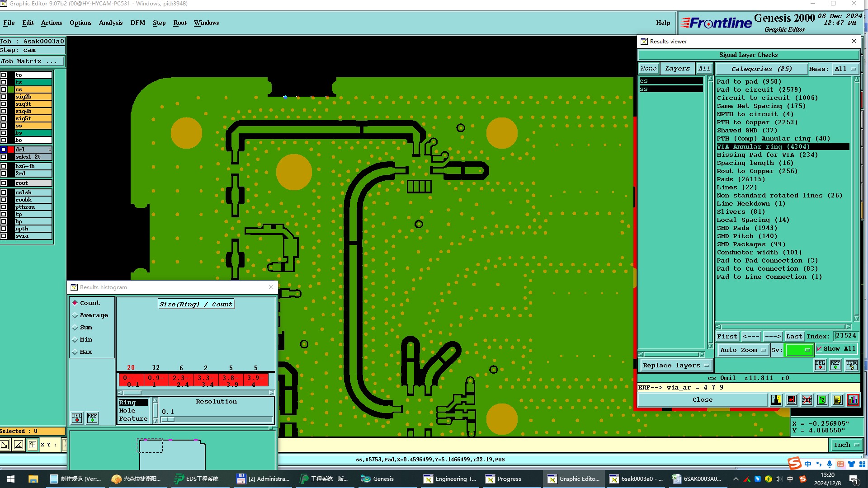The image size is (868, 488).
Task: Select the 'PTH to Copper (2253)' category
Action: (x=757, y=122)
